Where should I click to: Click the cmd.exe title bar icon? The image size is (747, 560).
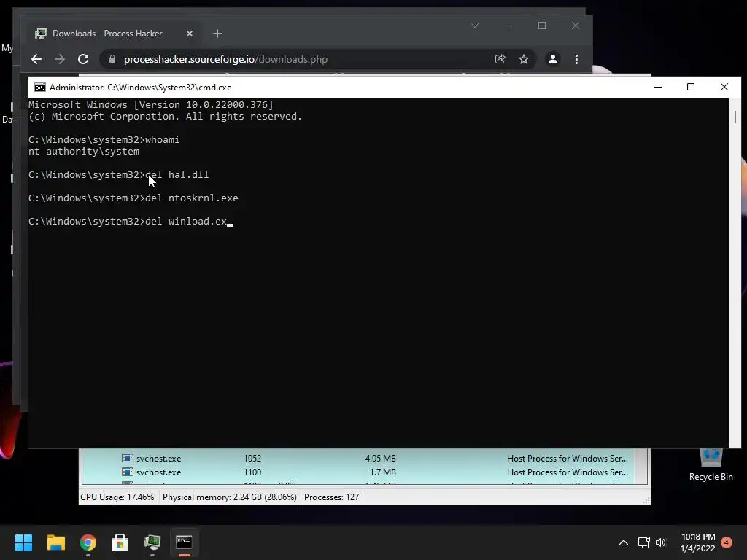pos(40,87)
